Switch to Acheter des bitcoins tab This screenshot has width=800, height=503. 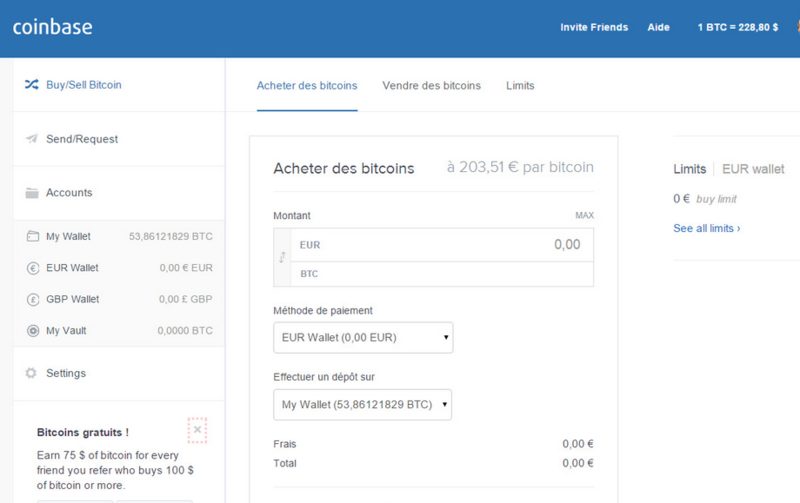pyautogui.click(x=307, y=86)
